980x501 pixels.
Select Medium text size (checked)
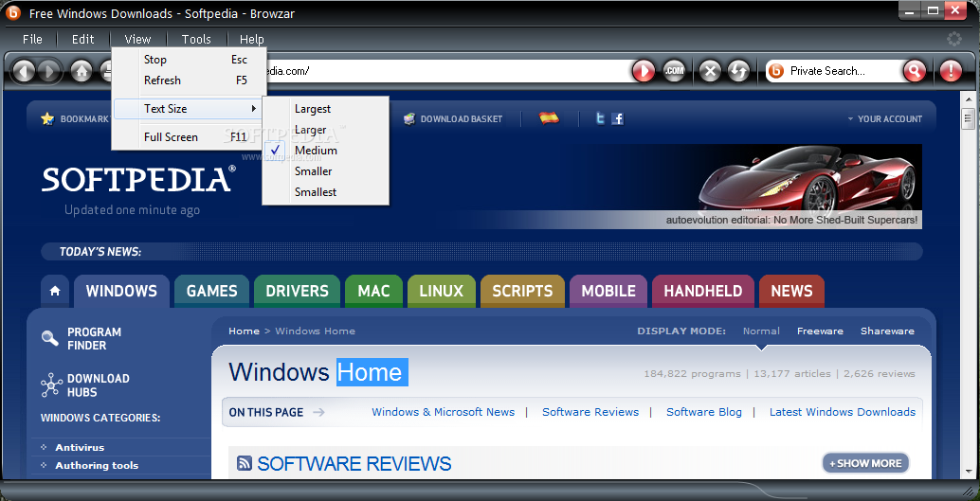click(x=326, y=151)
